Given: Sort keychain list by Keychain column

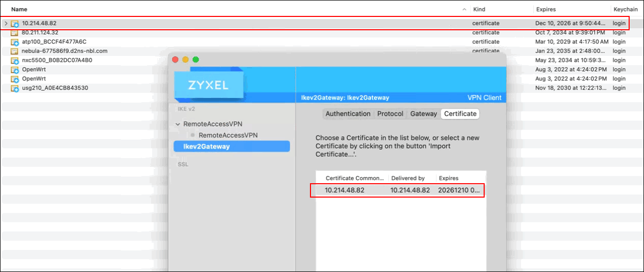Looking at the screenshot, I should (x=626, y=9).
